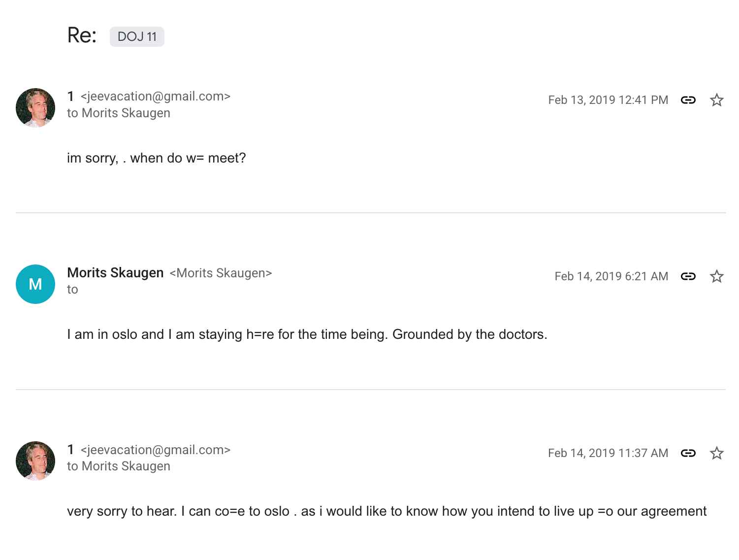The image size is (739, 560).
Task: Click the Morits Skaugen sender name
Action: coord(115,273)
